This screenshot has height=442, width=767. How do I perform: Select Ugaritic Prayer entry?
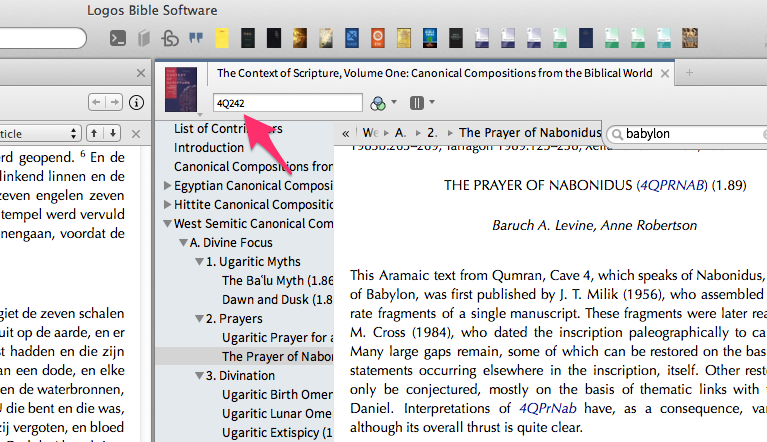[x=277, y=338]
